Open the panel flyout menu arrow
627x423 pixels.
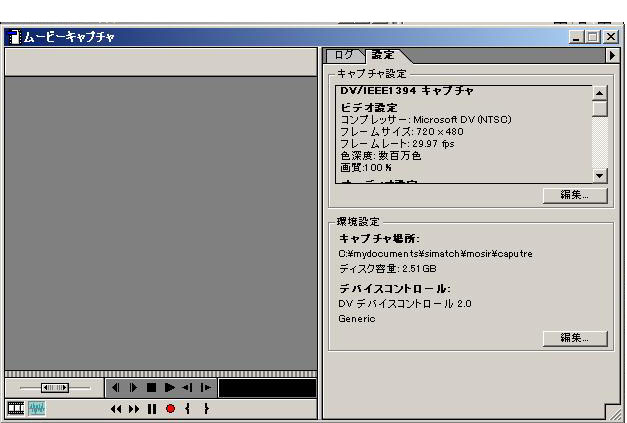click(x=612, y=56)
